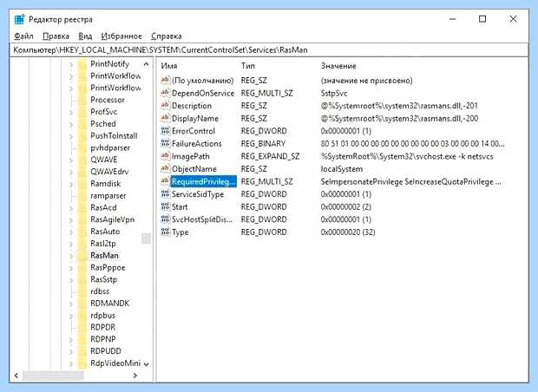538x392 pixels.
Task: Select the rdpbus key
Action: click(x=102, y=316)
